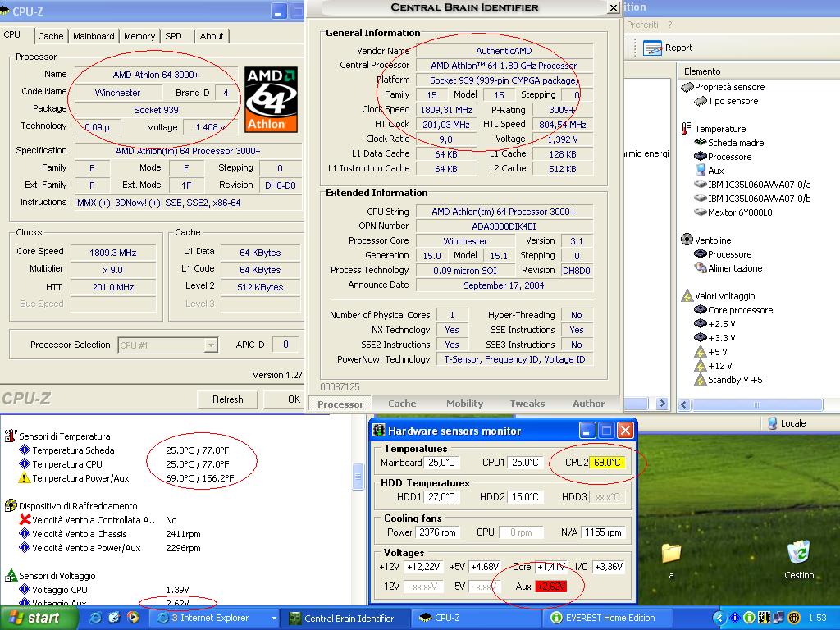This screenshot has width=840, height=630.
Task: Click the yellow CPU2 69,0°C temperature field
Action: pyautogui.click(x=608, y=463)
